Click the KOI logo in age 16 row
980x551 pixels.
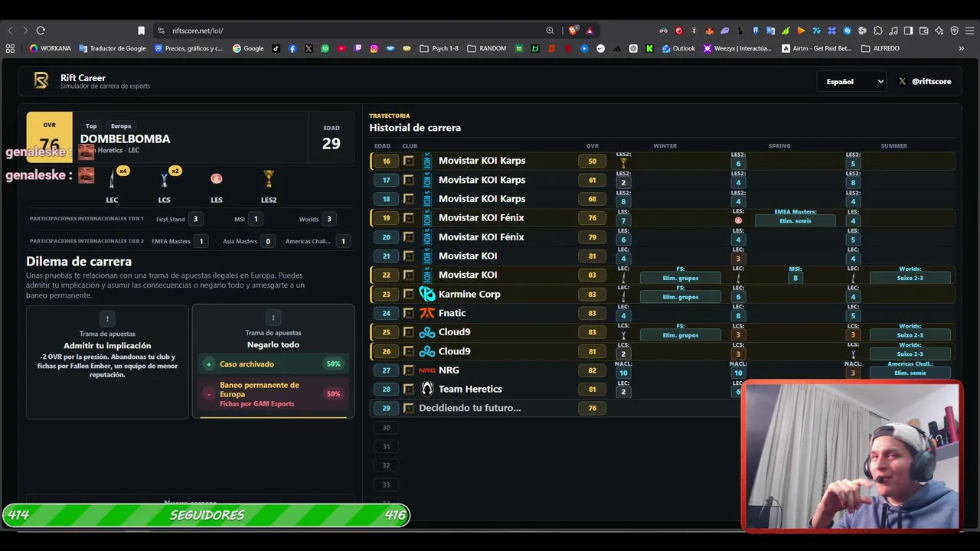click(x=427, y=161)
